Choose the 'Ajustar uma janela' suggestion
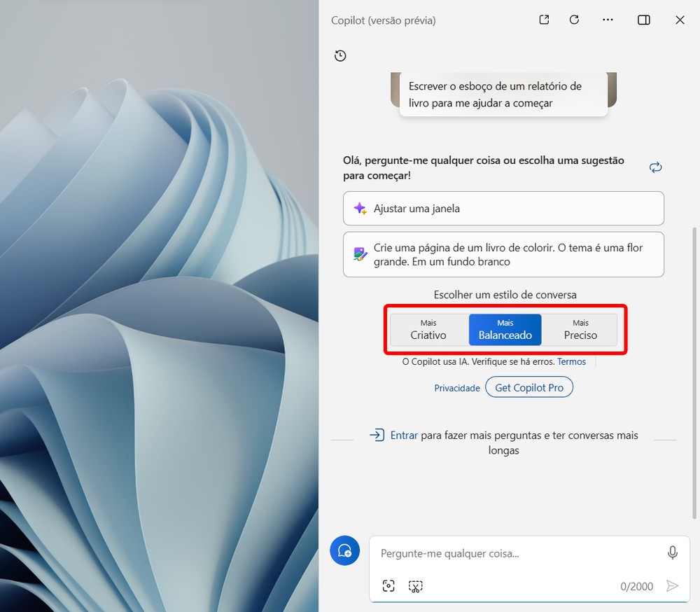The height and width of the screenshot is (612, 700). pos(503,208)
